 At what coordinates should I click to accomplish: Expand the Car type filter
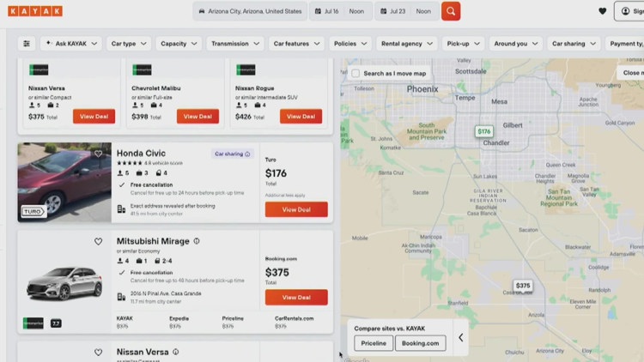[129, 44]
